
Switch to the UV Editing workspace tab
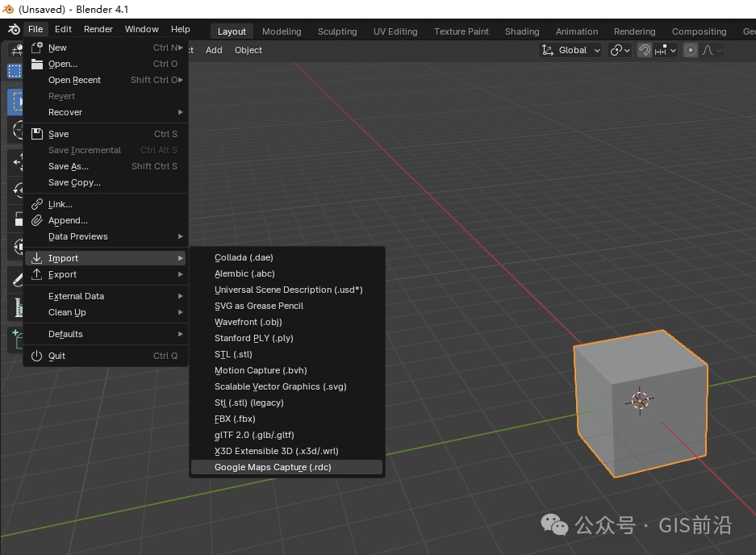(395, 31)
